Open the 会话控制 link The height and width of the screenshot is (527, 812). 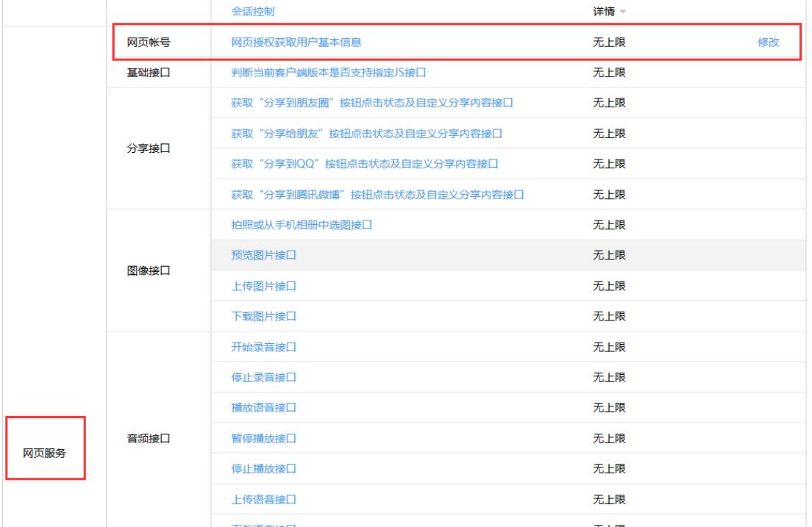coord(253,11)
